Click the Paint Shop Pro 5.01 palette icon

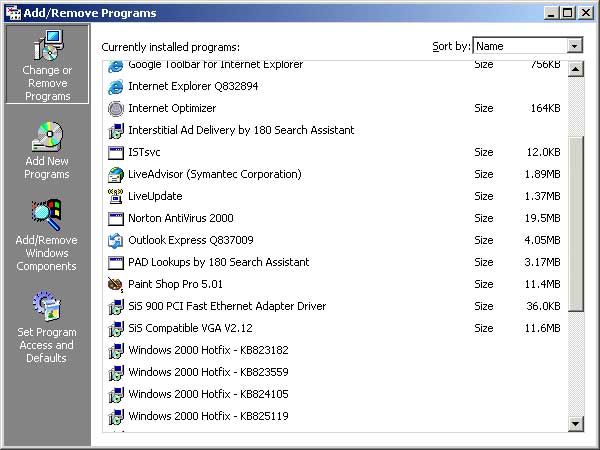pos(115,284)
